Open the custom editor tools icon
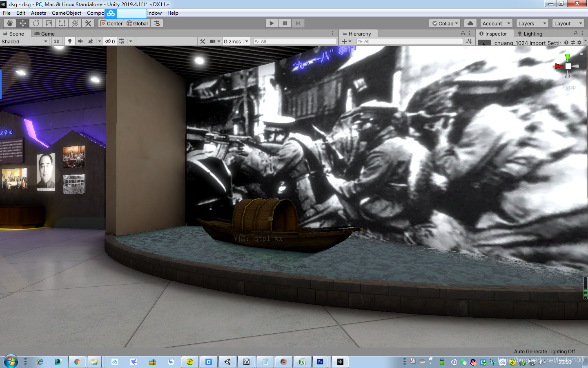Viewport: 588px width, 368px height. tap(88, 23)
